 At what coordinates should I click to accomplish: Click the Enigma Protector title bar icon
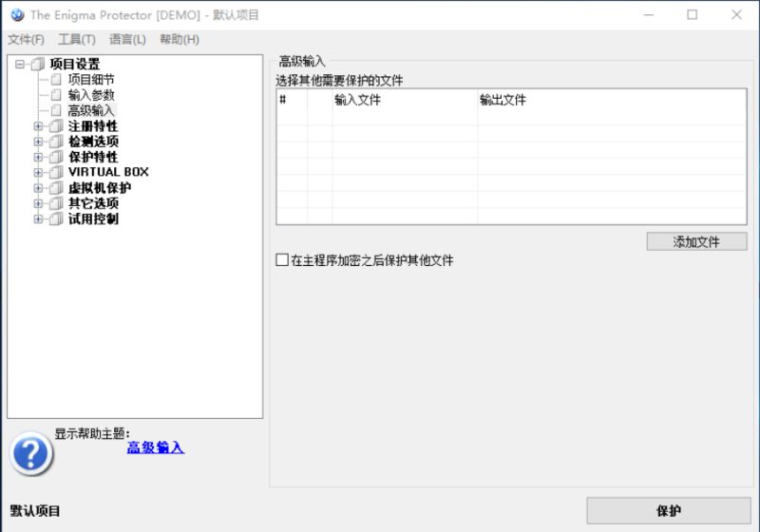(17, 15)
